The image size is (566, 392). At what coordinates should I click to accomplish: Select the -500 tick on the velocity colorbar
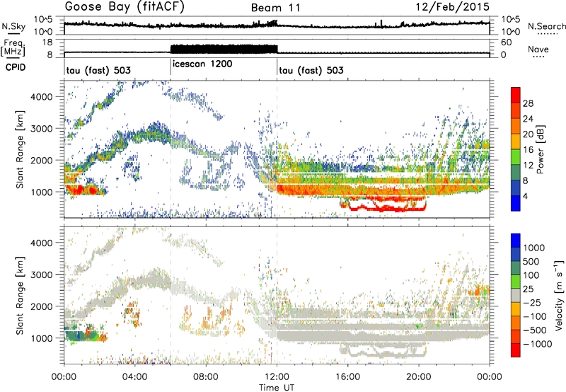tap(535, 330)
